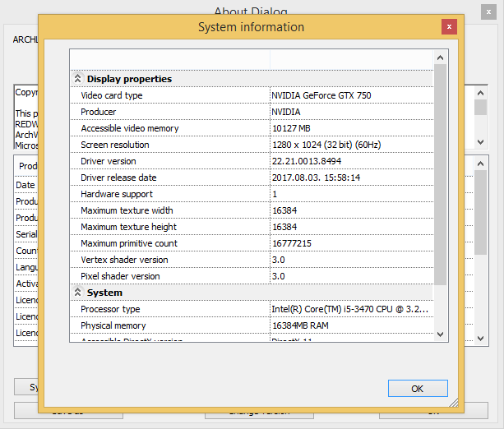Select value 1280 x 1024 (32 bit) (60Hz)

click(326, 145)
